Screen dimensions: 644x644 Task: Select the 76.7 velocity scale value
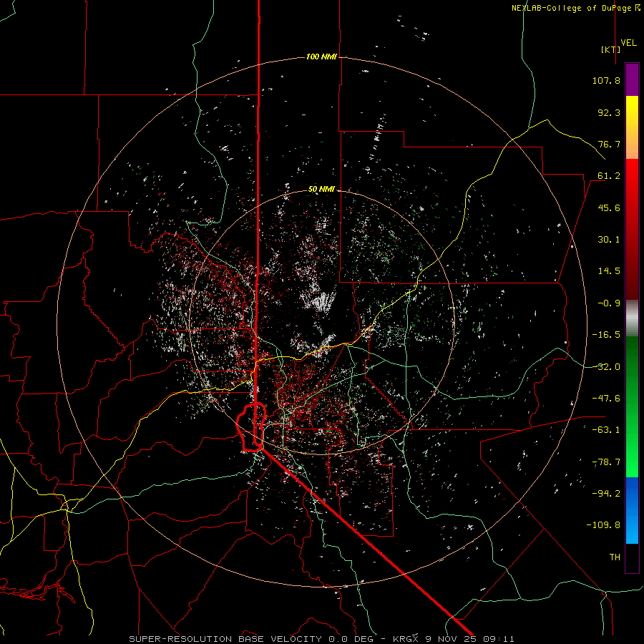click(609, 144)
